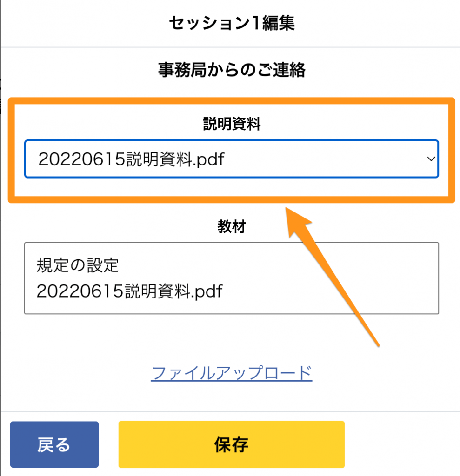
Task: Click the blue 戻る button
Action: [54, 444]
